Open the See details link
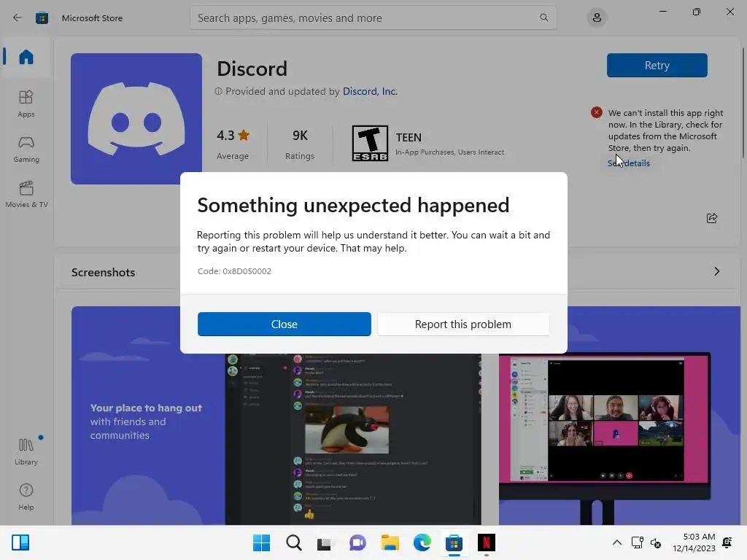This screenshot has width=747, height=560. coord(629,163)
